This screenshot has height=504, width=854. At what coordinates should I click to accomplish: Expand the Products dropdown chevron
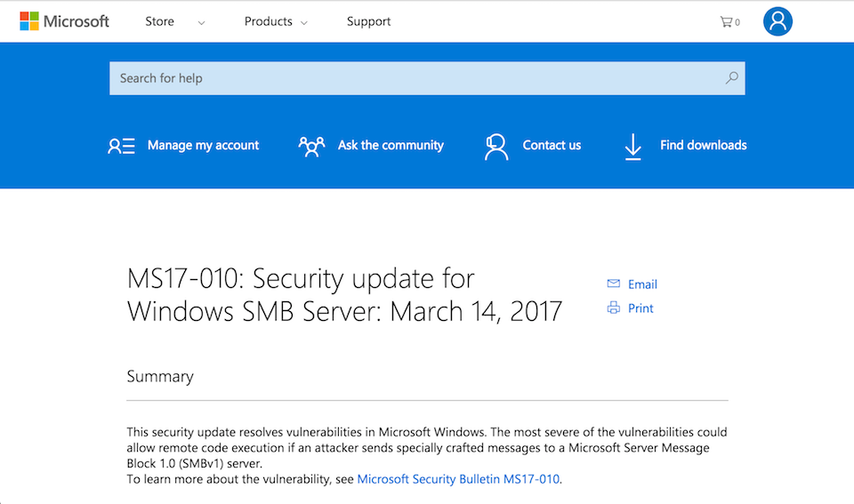coord(304,23)
